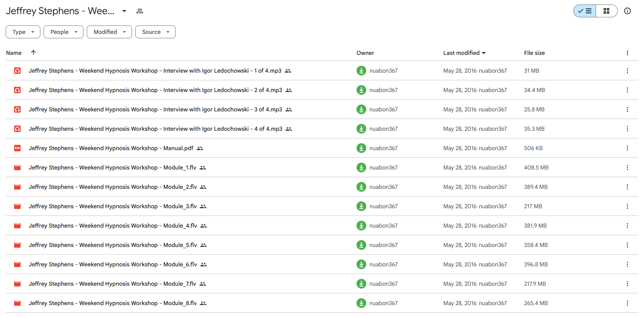Open the Modified filter dropdown

click(x=109, y=32)
